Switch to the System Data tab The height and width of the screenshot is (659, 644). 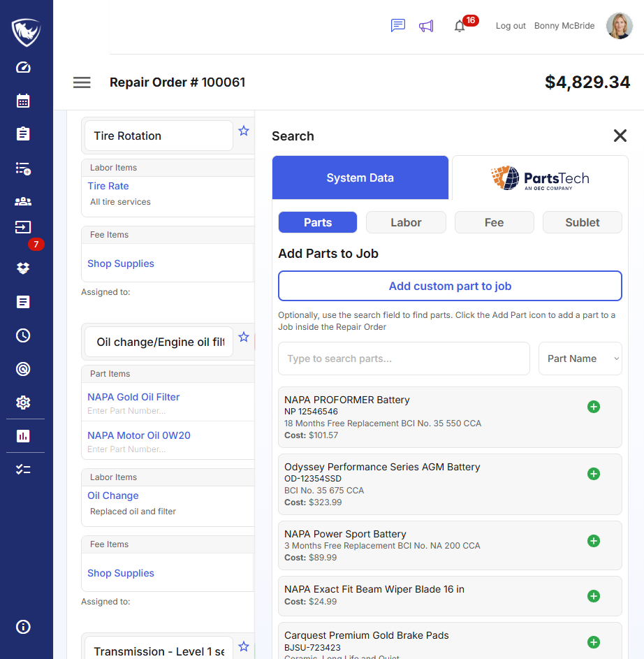click(x=360, y=178)
